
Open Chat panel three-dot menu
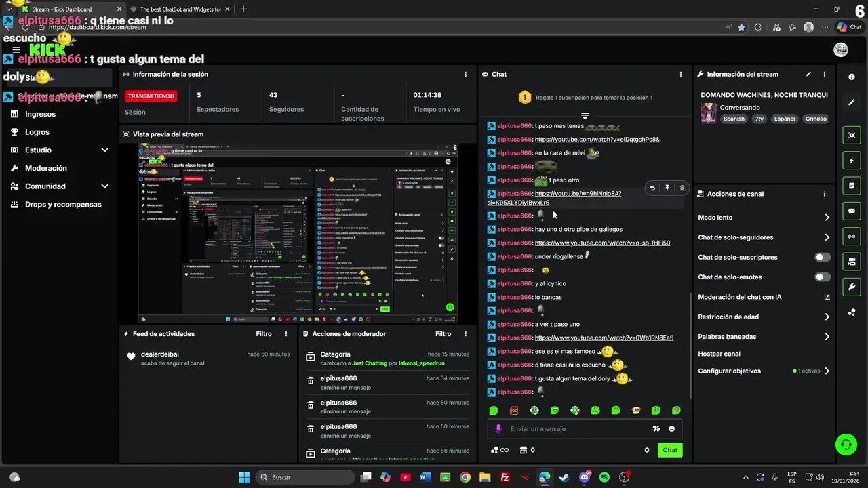(681, 74)
